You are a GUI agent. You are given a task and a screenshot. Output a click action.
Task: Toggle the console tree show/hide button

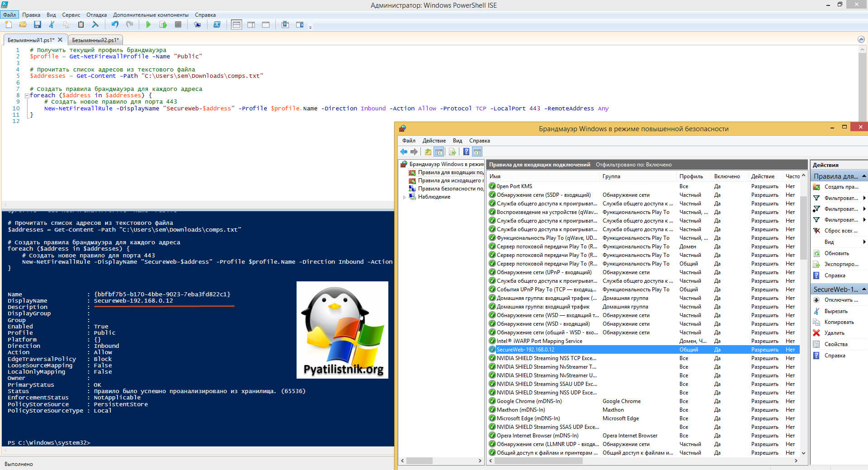439,152
